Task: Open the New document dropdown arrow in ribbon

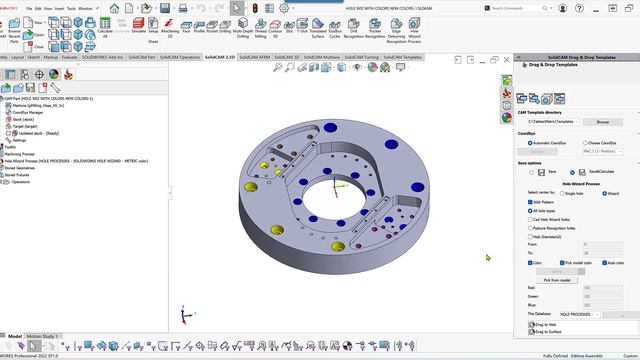Action: pos(45,22)
